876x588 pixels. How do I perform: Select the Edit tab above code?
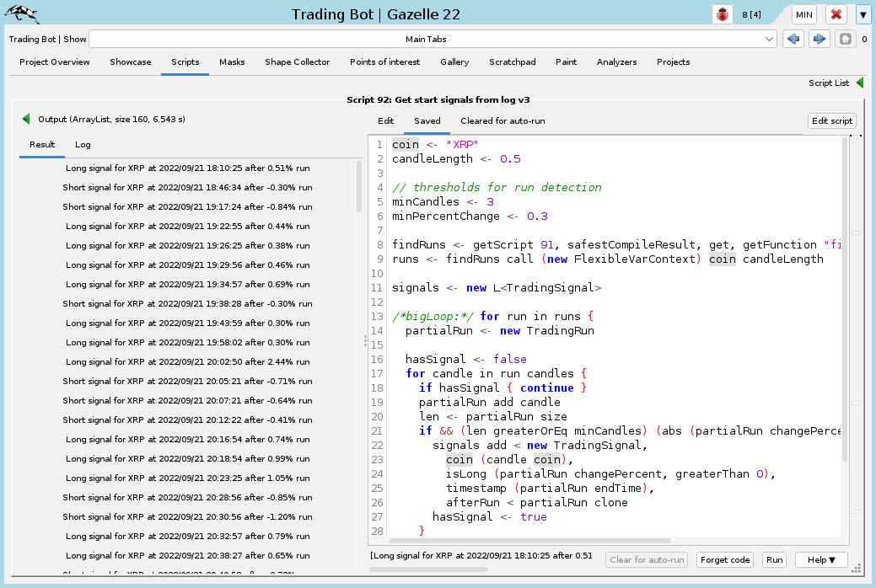coord(385,121)
